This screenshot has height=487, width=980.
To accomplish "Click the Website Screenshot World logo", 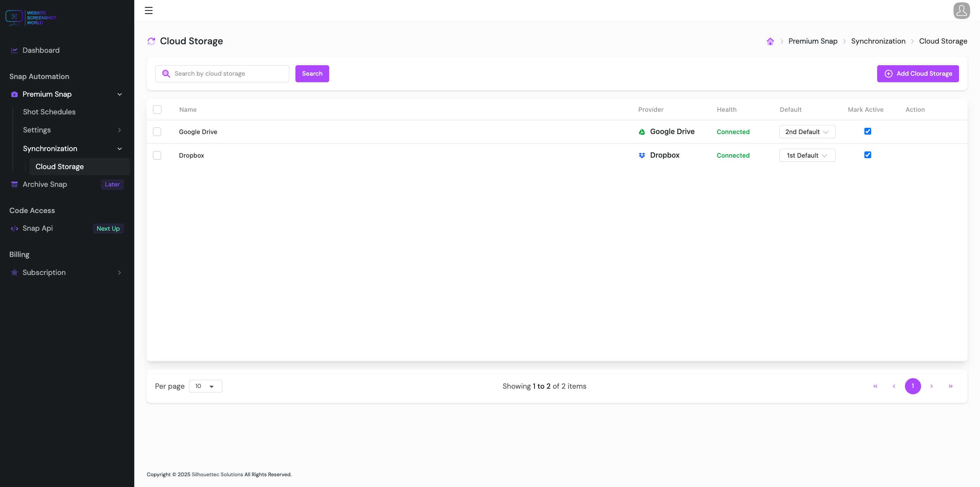I will (x=31, y=17).
